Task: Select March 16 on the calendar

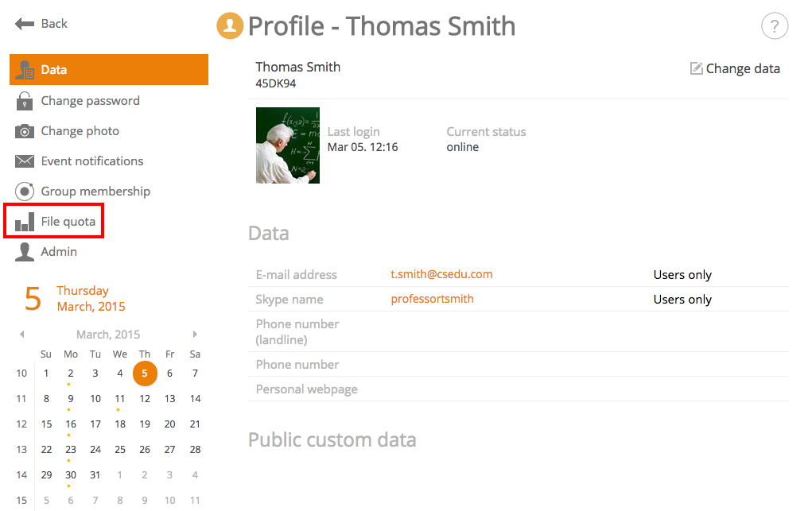Action: (x=71, y=424)
